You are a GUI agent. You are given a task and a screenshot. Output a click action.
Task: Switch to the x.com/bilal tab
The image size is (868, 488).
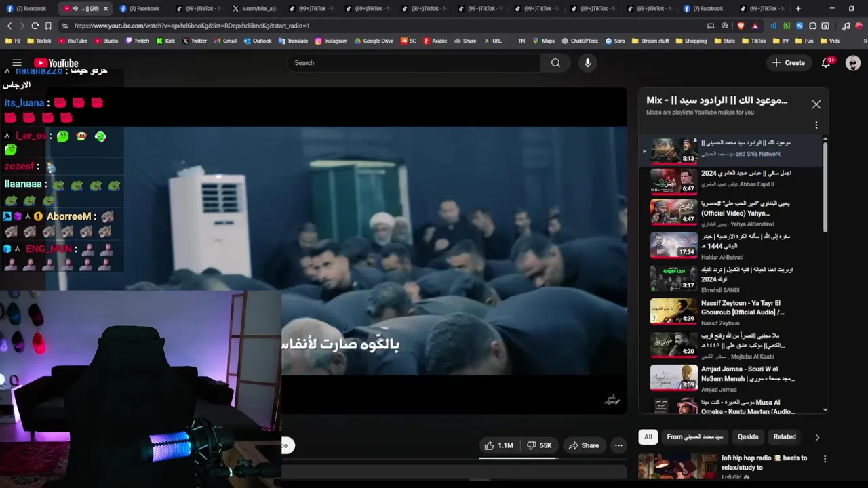254,9
